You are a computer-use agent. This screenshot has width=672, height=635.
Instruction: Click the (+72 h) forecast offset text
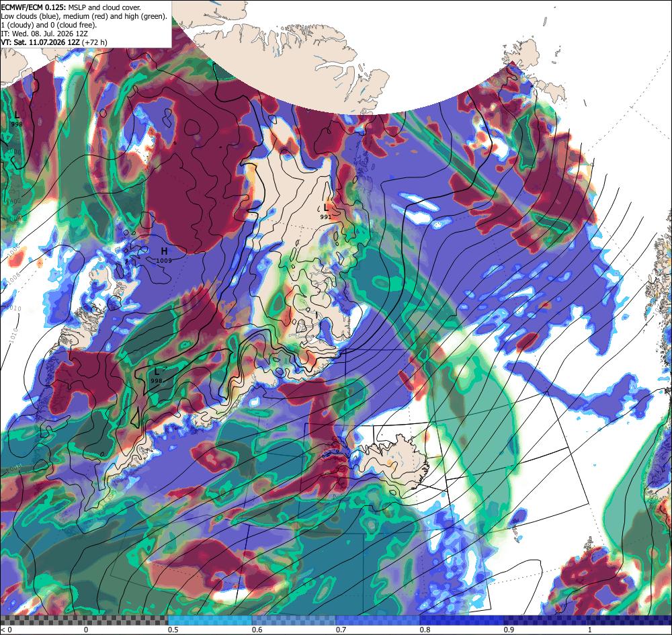pos(94,42)
